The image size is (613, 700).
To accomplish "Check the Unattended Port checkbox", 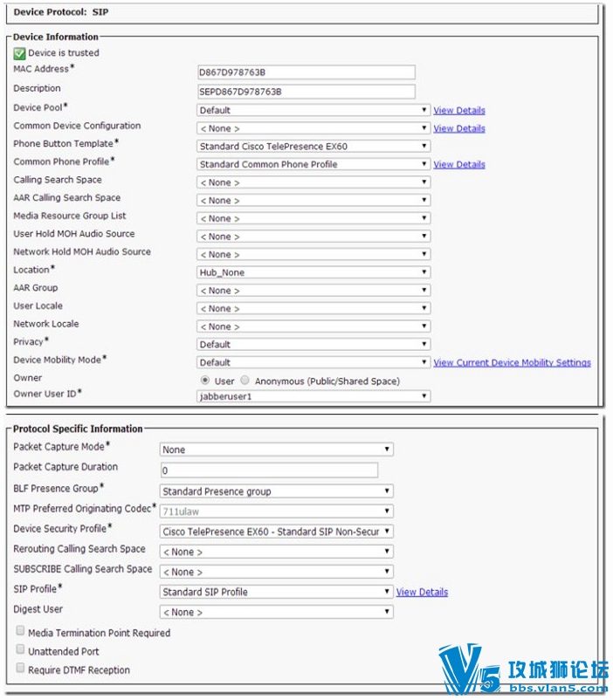I will [20, 649].
